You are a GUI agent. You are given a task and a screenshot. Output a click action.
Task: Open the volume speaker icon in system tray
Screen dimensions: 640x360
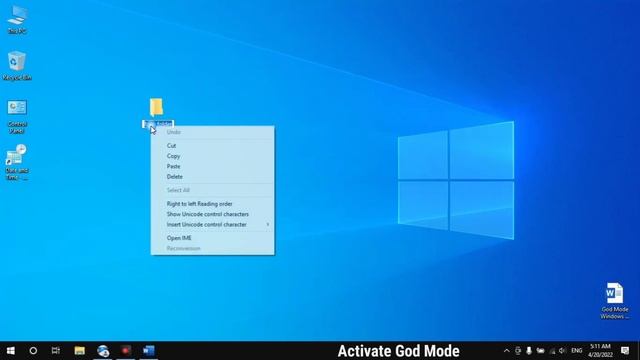pos(562,351)
